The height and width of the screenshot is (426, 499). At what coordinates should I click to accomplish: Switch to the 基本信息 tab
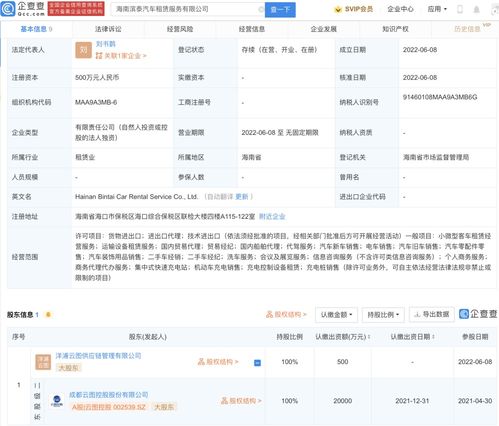pos(36,29)
